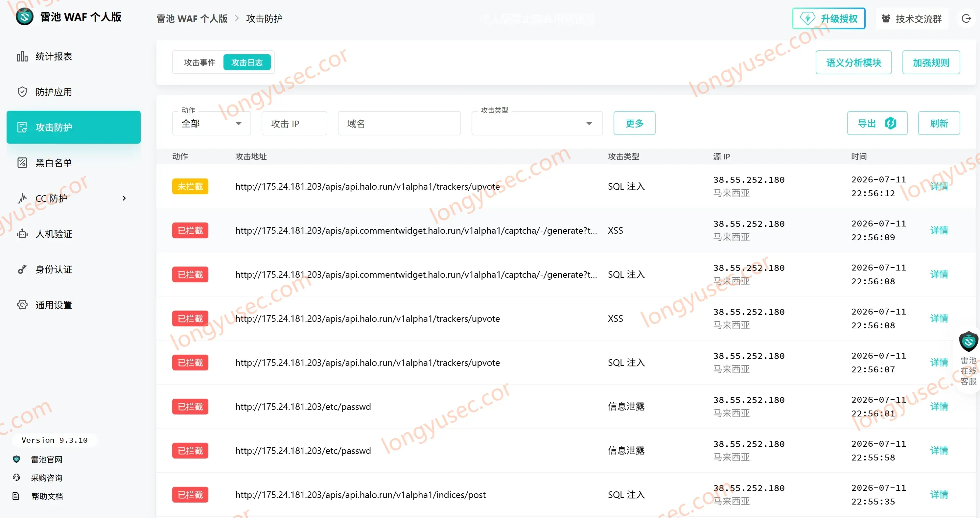Click the 攻击类型 column header
The width and height of the screenshot is (980, 518).
click(623, 156)
